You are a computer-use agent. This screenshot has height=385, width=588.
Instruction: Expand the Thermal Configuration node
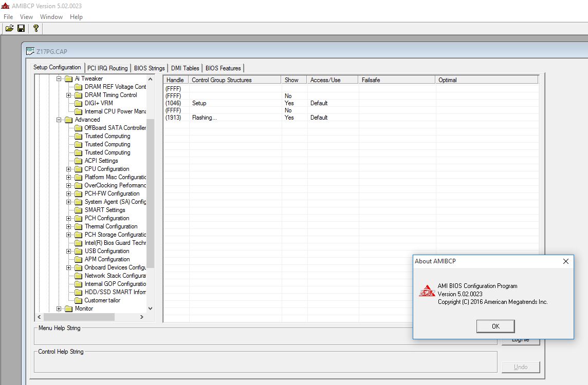point(69,226)
